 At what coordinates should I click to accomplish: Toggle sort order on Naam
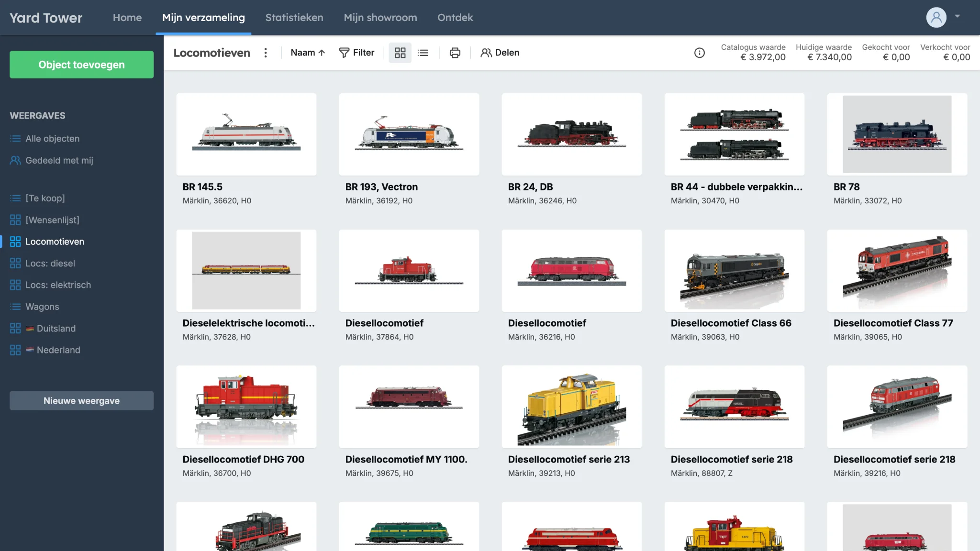[308, 53]
